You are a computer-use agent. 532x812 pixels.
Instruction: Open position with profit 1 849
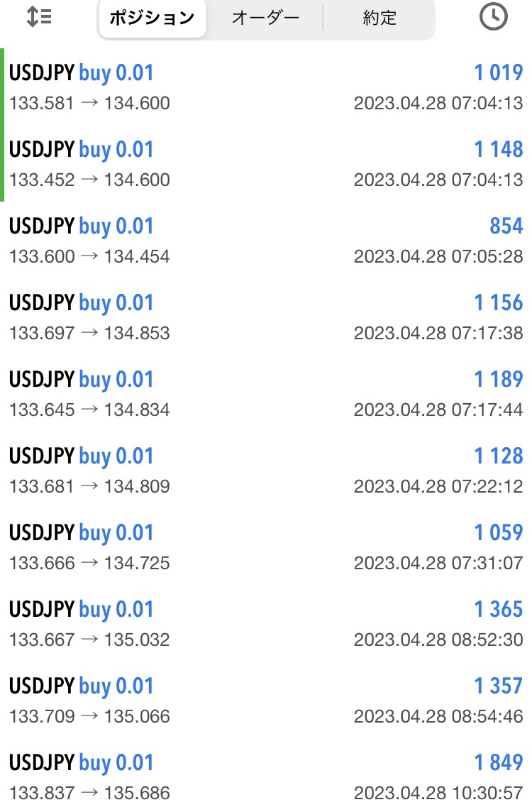[x=266, y=777]
